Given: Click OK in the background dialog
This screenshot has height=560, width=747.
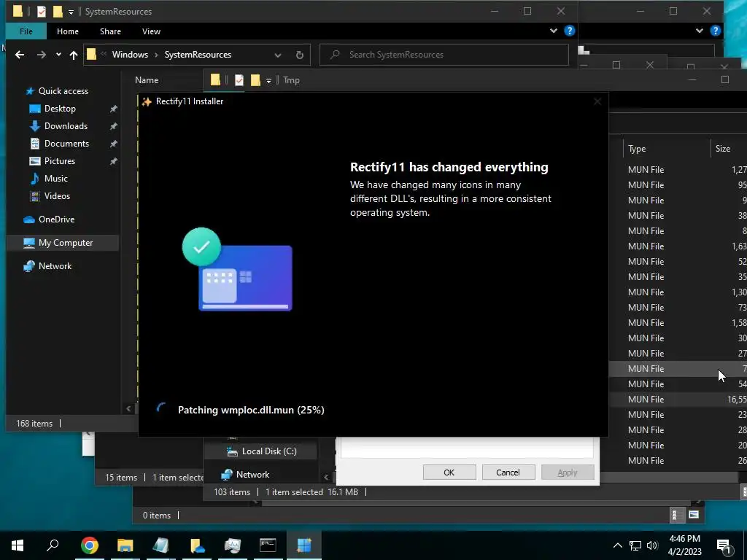Looking at the screenshot, I should tap(449, 472).
